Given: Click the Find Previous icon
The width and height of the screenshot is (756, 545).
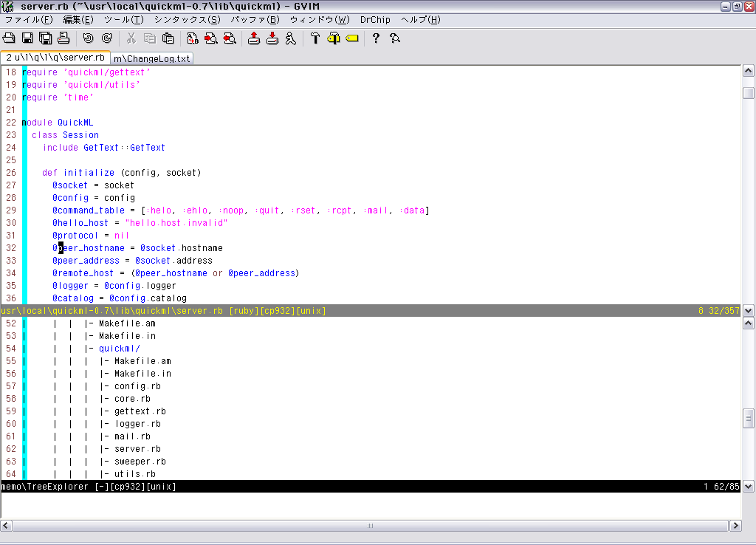Looking at the screenshot, I should coord(230,38).
